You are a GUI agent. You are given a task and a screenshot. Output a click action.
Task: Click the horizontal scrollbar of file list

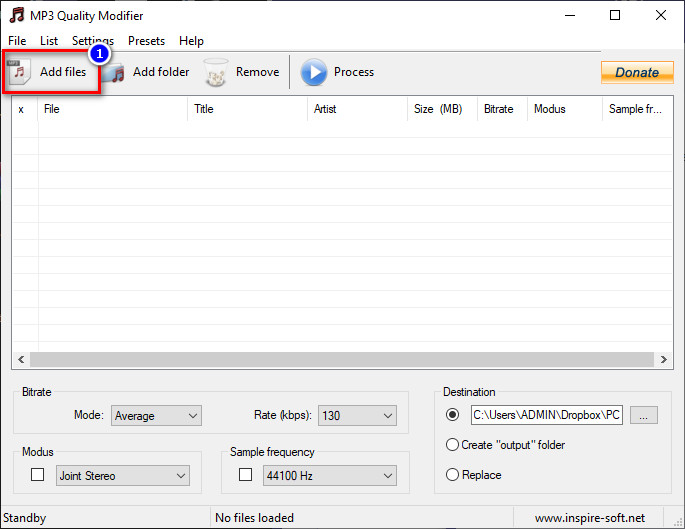pos(340,359)
